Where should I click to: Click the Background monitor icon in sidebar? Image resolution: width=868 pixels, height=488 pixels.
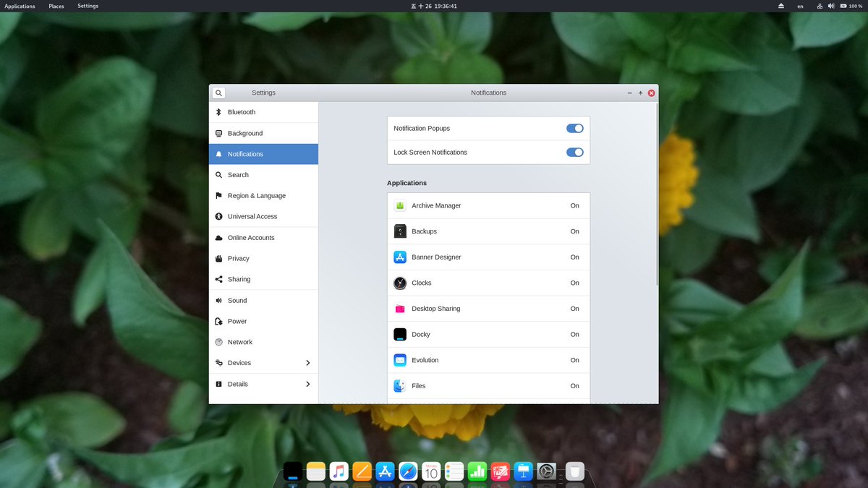pyautogui.click(x=218, y=133)
